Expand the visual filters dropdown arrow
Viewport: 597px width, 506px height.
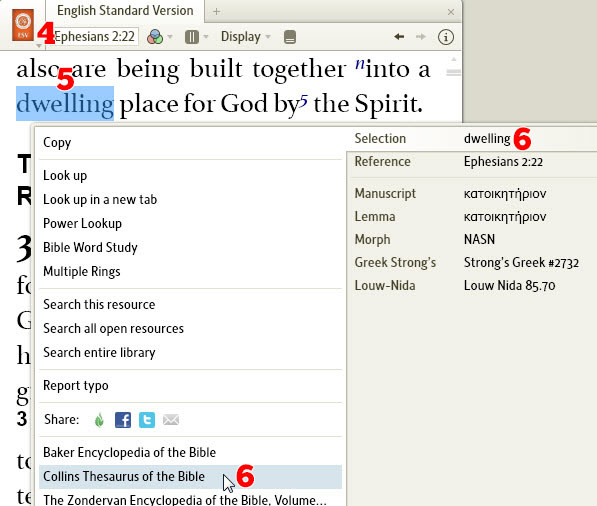(x=170, y=37)
